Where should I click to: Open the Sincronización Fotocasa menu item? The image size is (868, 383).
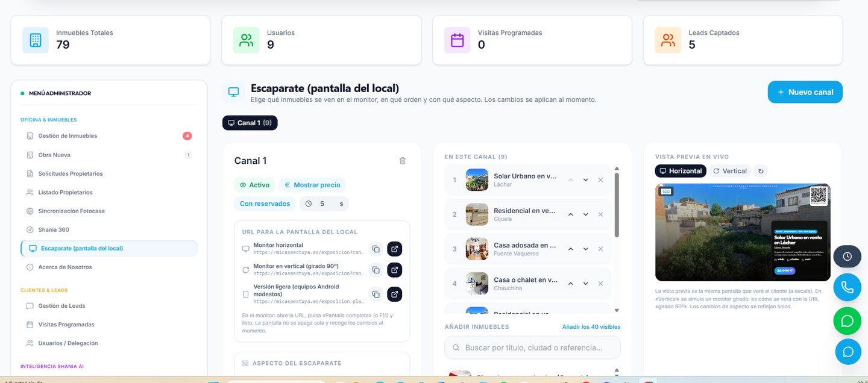pos(109,211)
